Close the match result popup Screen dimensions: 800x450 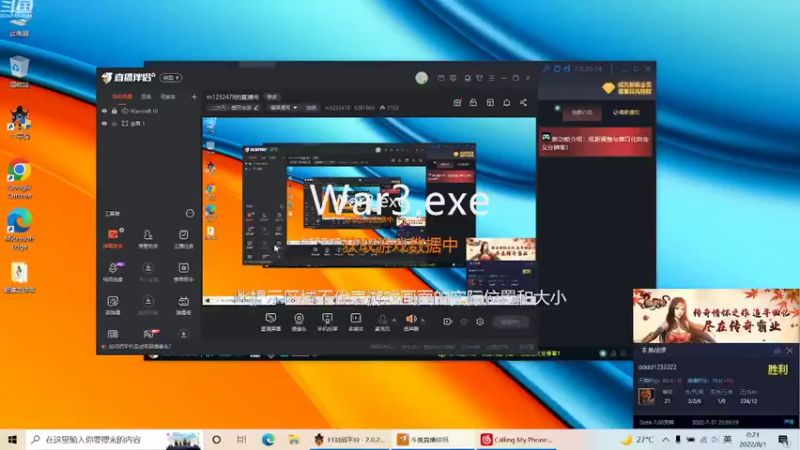[790, 351]
